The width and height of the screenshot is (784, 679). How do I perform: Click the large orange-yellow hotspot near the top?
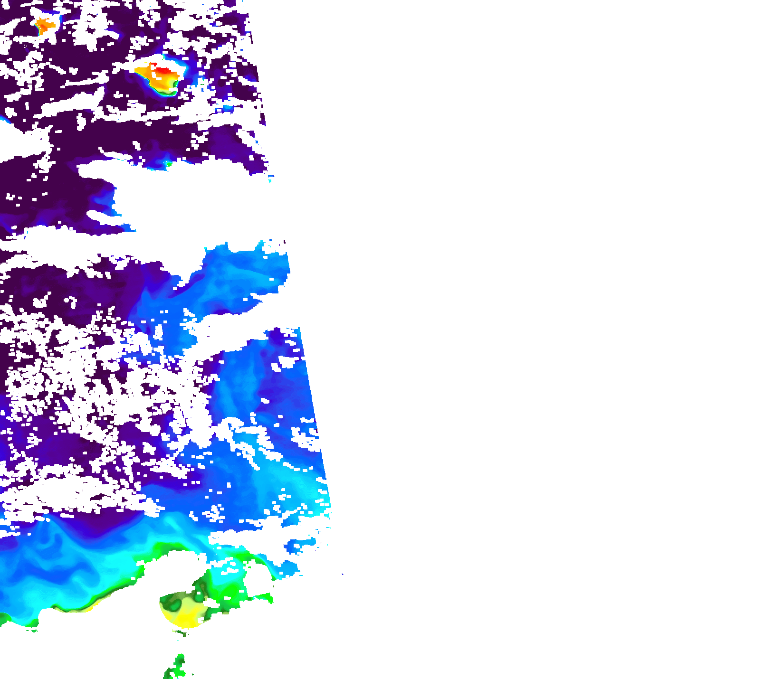(x=157, y=79)
